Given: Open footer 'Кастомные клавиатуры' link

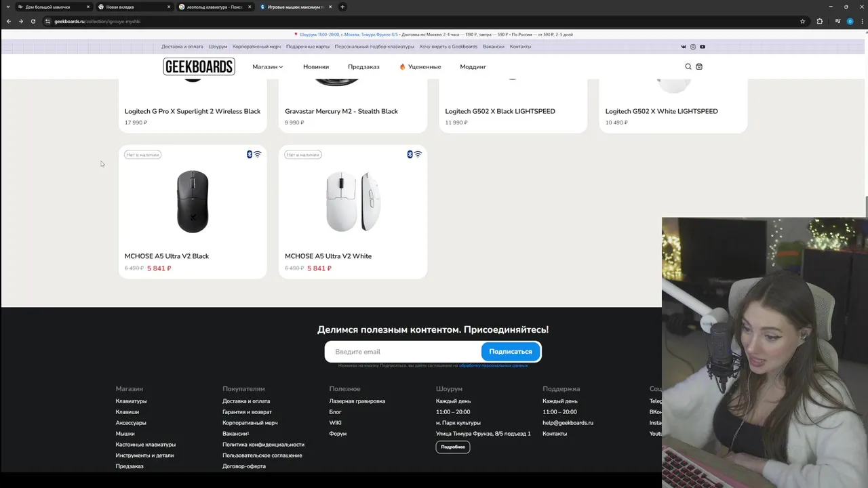Looking at the screenshot, I should [x=145, y=445].
